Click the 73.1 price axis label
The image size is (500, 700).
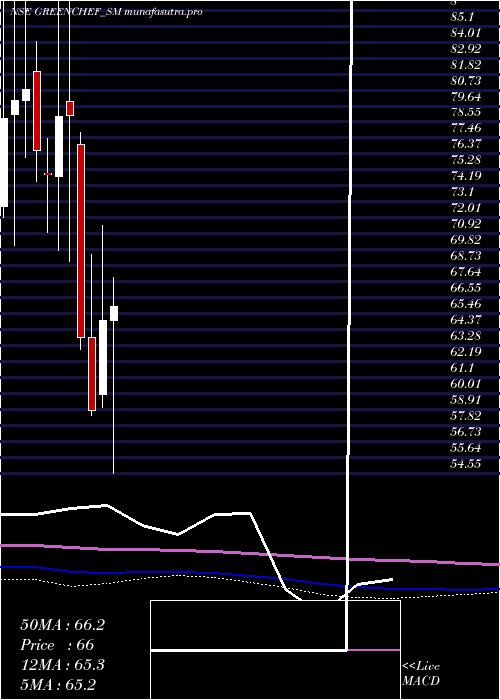(462, 192)
